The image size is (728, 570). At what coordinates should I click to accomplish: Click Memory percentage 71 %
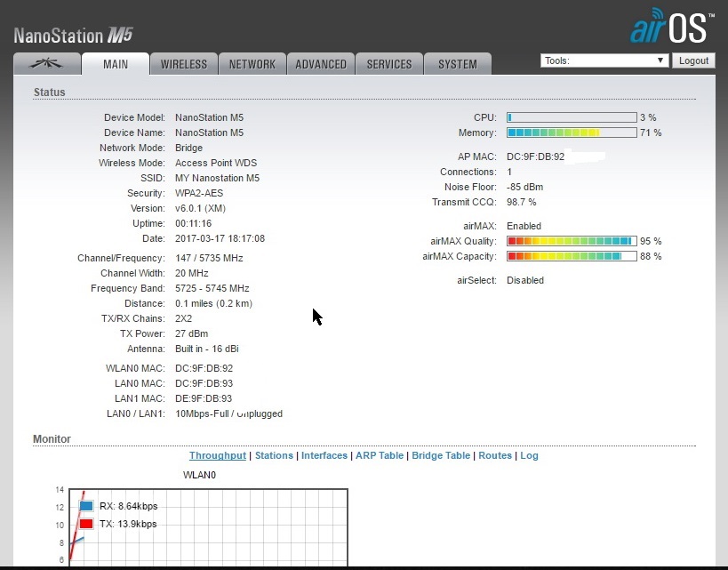[x=651, y=132]
